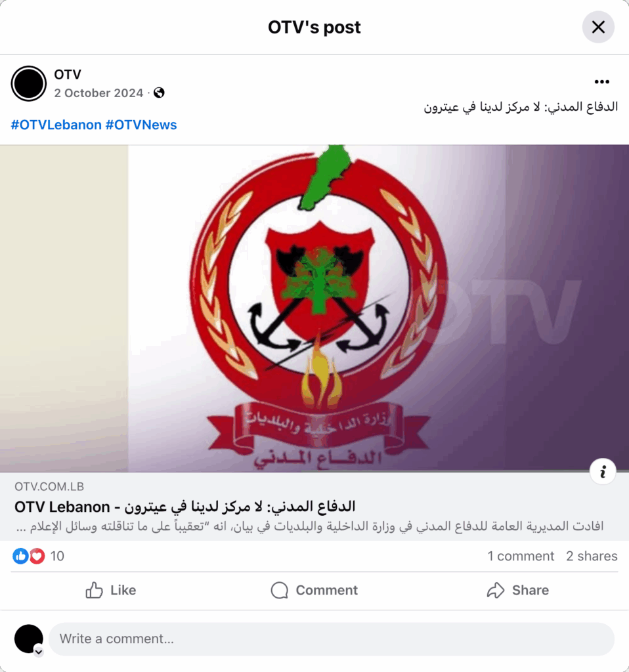View the 10 reactions count
The image size is (629, 672).
click(x=57, y=556)
